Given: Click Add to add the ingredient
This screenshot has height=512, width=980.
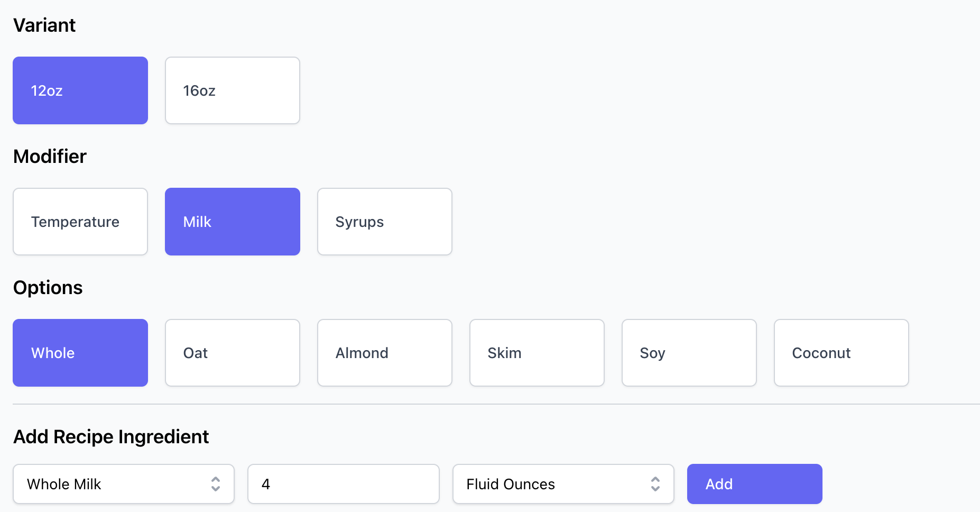Looking at the screenshot, I should 755,484.
